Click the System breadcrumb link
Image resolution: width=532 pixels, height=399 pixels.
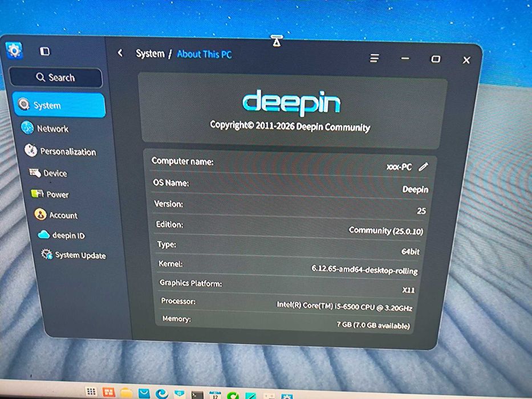[x=150, y=54]
